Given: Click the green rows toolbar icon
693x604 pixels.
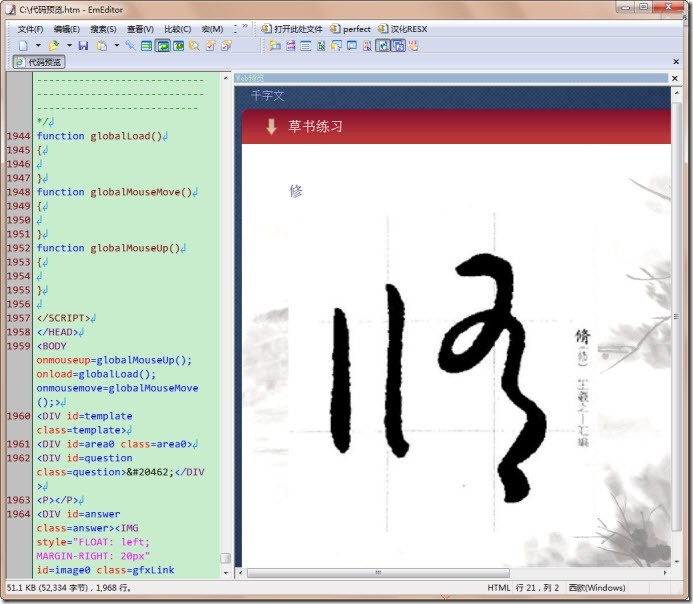Looking at the screenshot, I should click(x=146, y=46).
